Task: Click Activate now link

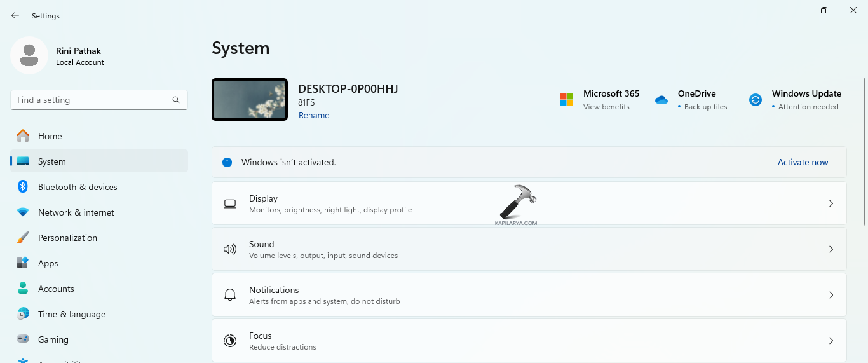Action: (803, 162)
